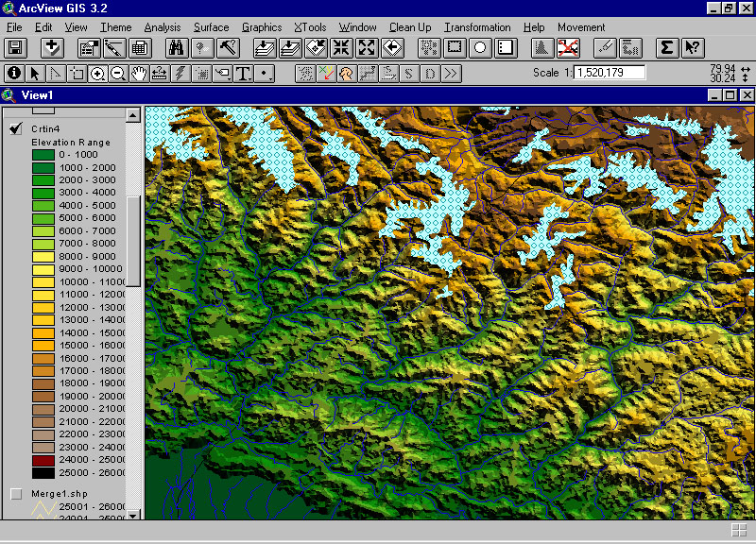Screen dimensions: 756x544
Task: Click the Sigma statistics icon
Action: tap(666, 47)
